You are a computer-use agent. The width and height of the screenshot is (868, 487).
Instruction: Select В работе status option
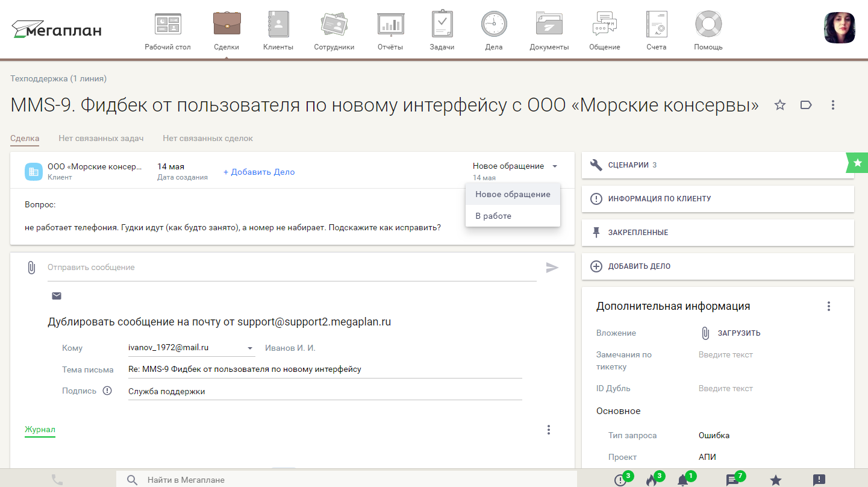[513, 216]
